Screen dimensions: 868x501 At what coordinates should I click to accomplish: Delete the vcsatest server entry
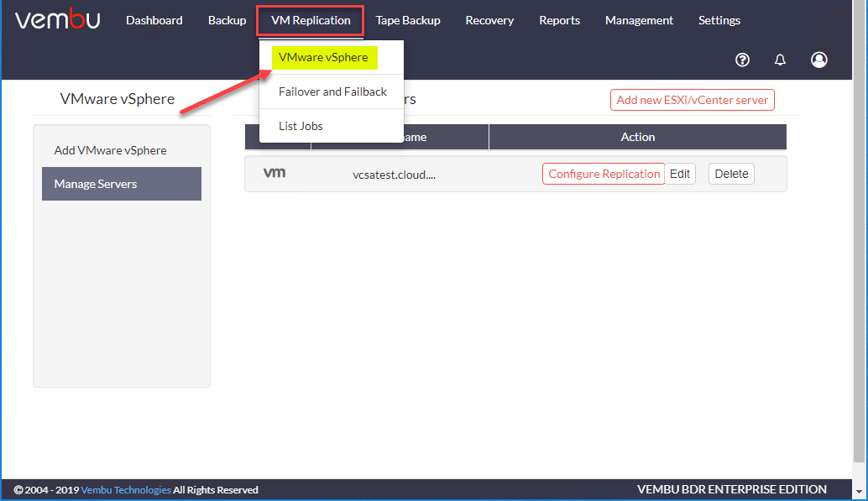click(731, 174)
